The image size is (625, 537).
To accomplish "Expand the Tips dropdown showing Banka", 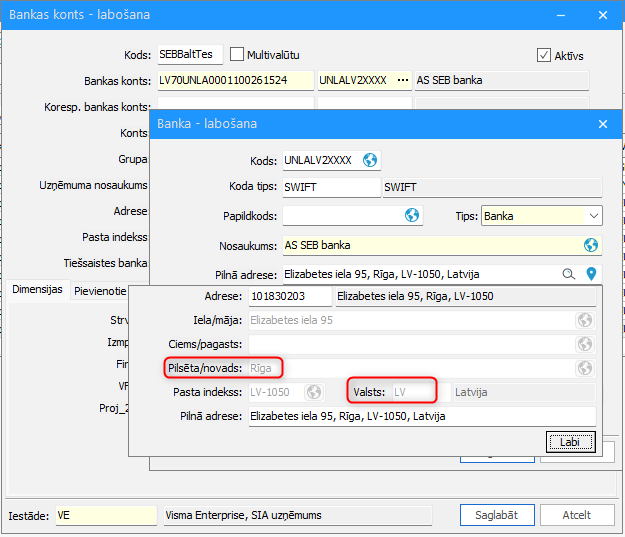I will pos(594,216).
